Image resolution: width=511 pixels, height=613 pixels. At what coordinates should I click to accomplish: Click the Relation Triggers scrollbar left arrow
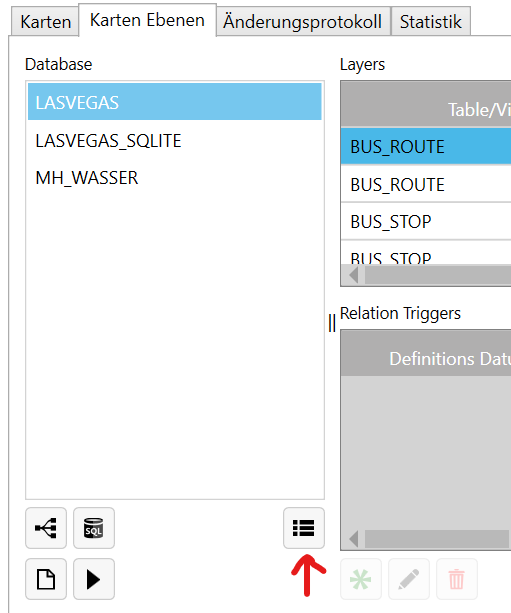pos(353,539)
